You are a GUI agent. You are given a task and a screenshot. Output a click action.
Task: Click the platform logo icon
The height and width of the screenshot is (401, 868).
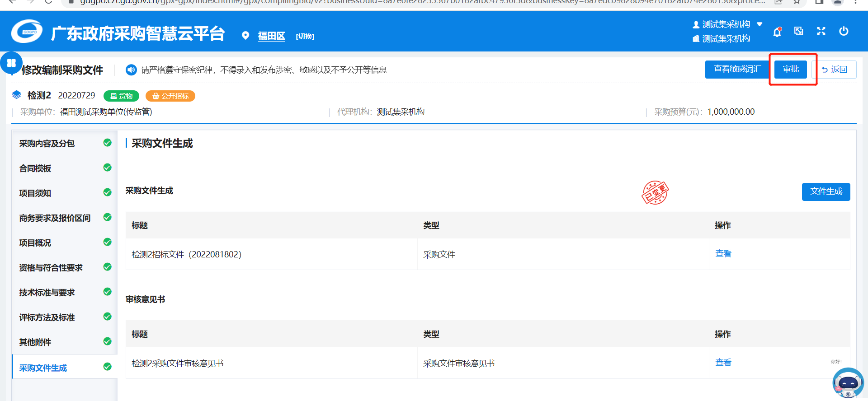tap(27, 32)
